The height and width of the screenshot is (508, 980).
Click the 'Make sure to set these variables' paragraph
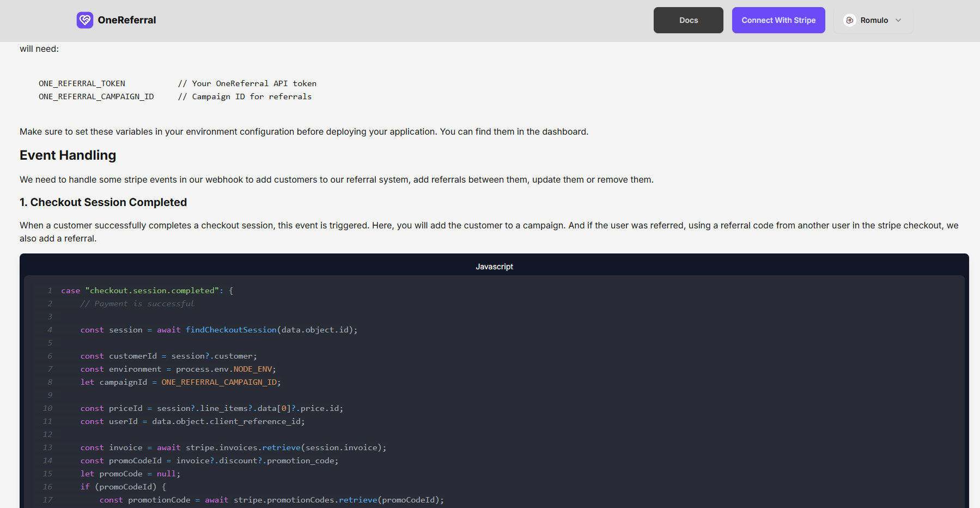(304, 131)
